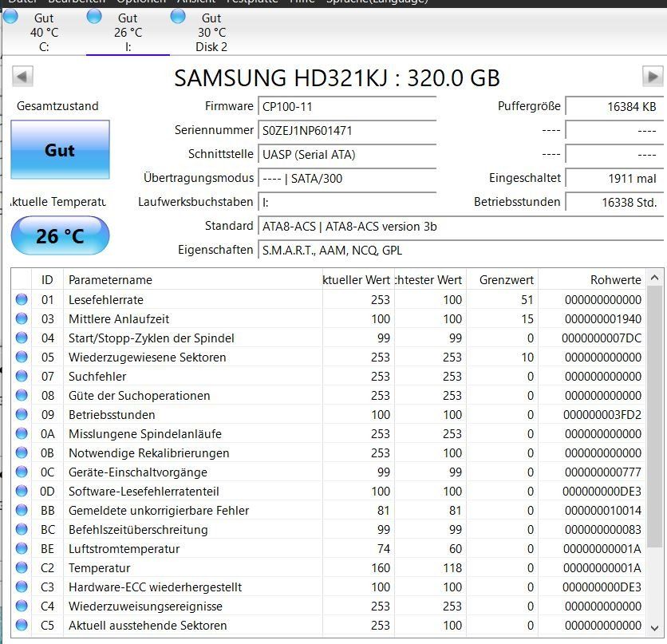Select the Wiederzugewiesene Sektoren parameter name
The image size is (667, 644).
(x=147, y=358)
